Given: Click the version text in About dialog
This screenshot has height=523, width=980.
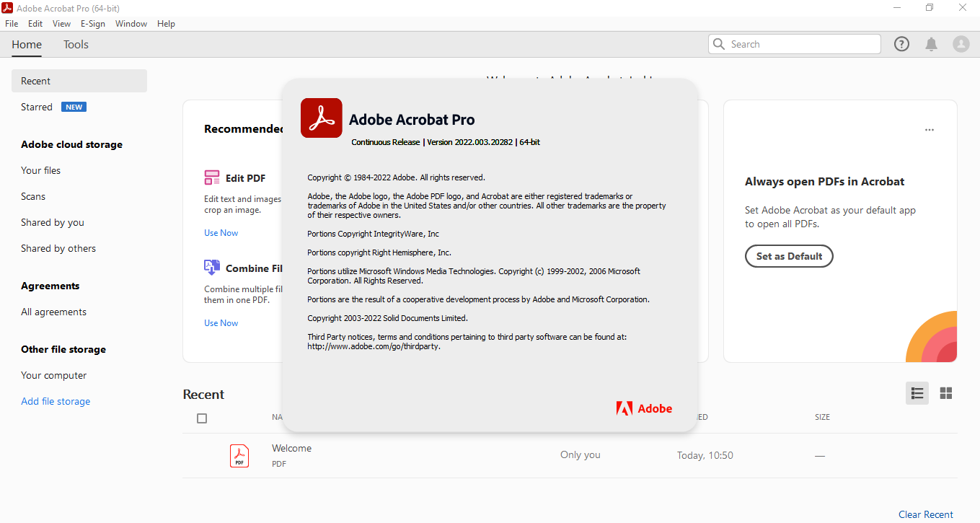Looking at the screenshot, I should pos(446,142).
